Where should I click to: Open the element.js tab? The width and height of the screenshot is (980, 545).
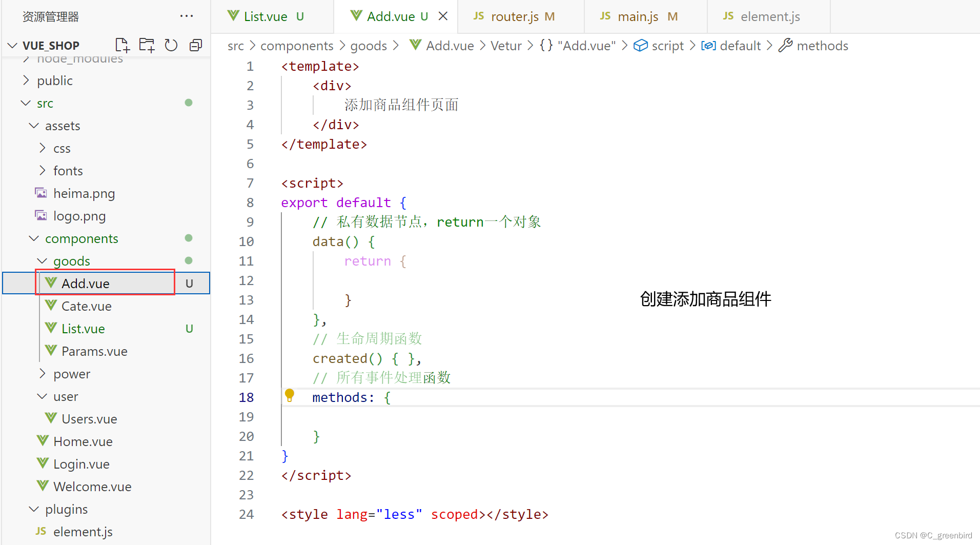[x=769, y=16]
